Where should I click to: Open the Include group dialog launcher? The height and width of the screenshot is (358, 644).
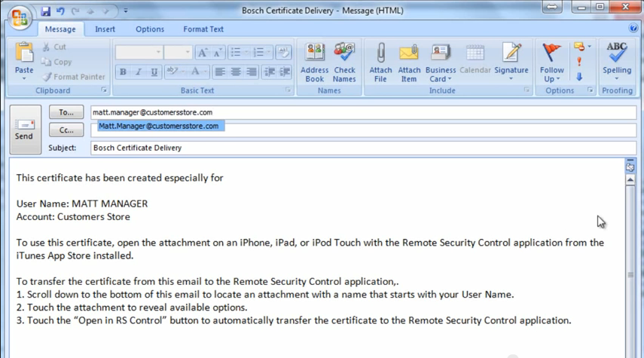[526, 90]
